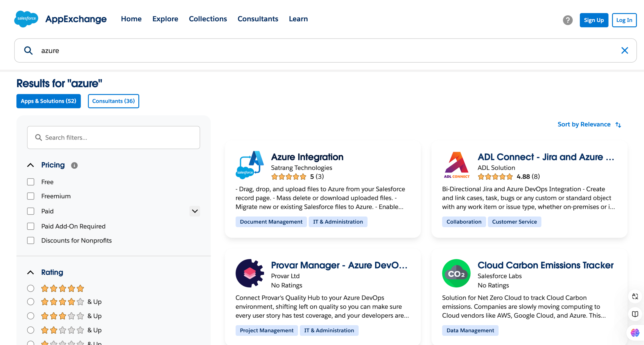Switch to the Consultants (36) tab
Image resolution: width=644 pixels, height=345 pixels.
(x=113, y=101)
